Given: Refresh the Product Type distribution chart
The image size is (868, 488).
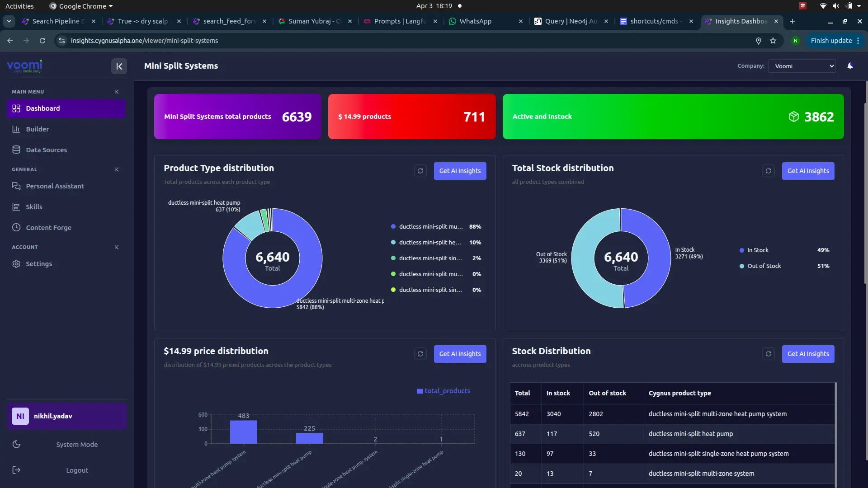Looking at the screenshot, I should (420, 171).
